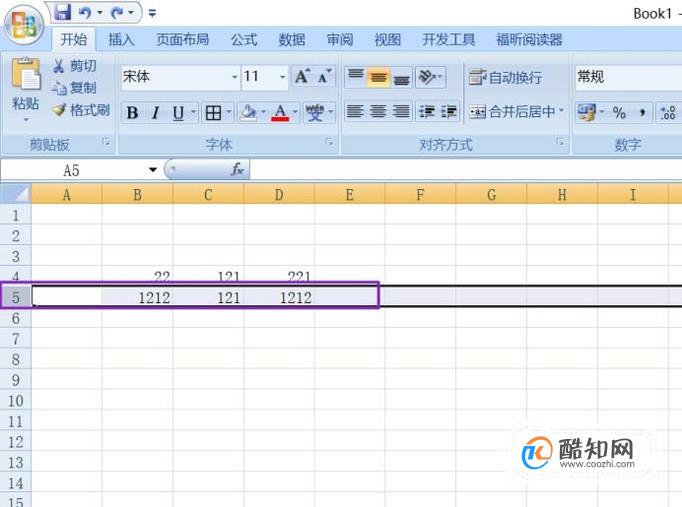Center text horizontally
Viewport: 682px width, 507px height.
click(x=378, y=111)
